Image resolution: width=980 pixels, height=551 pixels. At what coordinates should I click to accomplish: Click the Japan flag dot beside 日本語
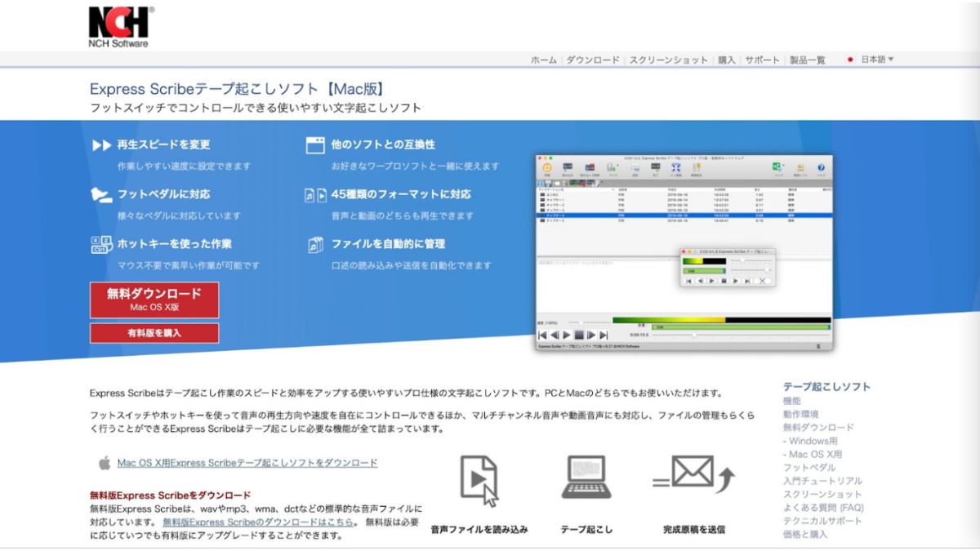[x=850, y=60]
